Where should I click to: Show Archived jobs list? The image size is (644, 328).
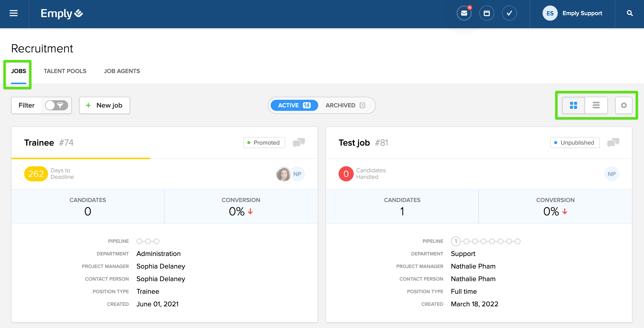pyautogui.click(x=345, y=105)
